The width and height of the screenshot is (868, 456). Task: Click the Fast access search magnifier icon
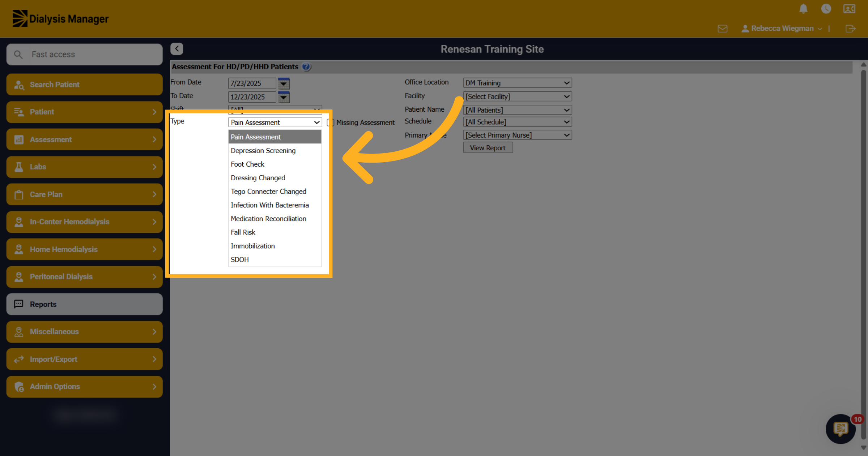(18, 55)
